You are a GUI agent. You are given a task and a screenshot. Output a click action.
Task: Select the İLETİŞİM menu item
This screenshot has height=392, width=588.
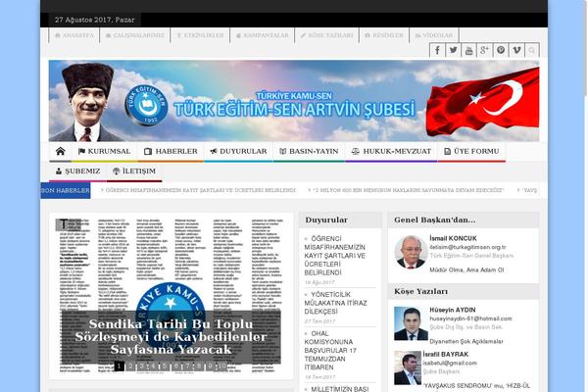(x=134, y=171)
